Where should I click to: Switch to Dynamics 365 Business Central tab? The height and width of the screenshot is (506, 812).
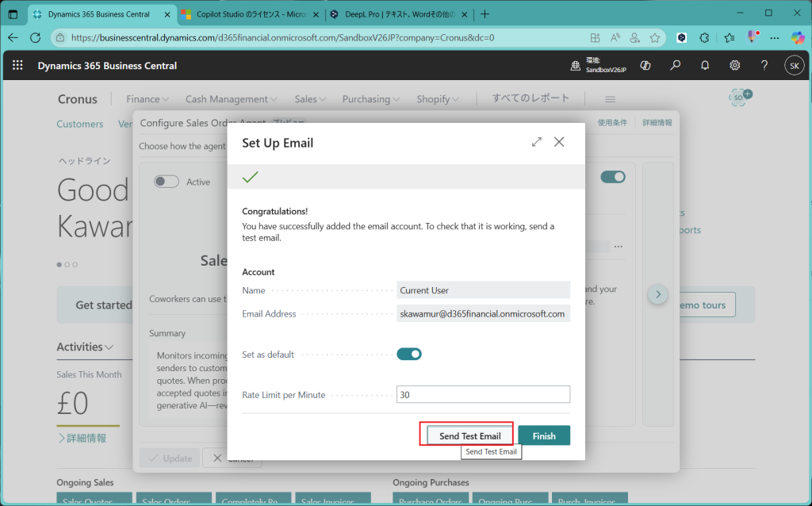point(98,14)
